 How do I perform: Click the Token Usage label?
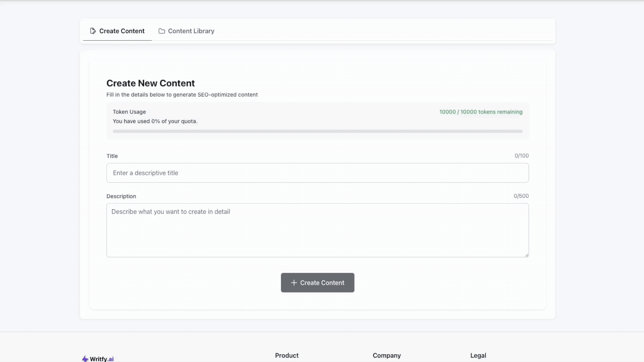pyautogui.click(x=129, y=112)
